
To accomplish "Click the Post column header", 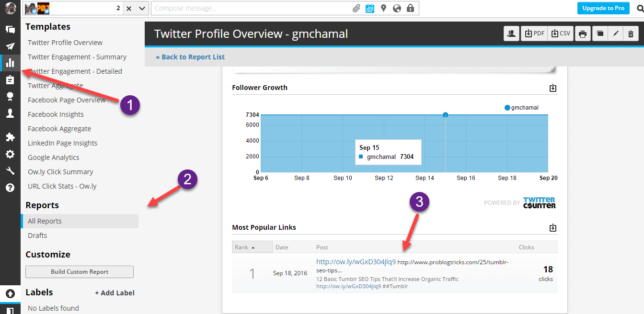I will click(x=322, y=247).
